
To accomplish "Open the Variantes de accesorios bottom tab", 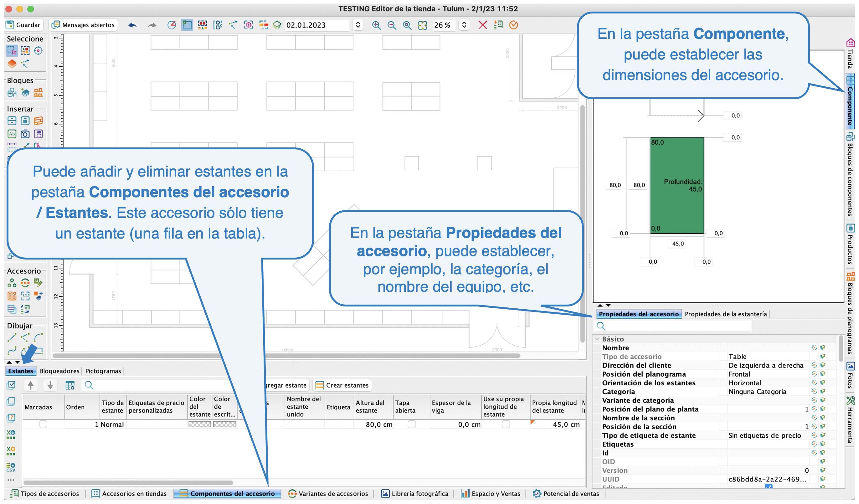I will (x=328, y=494).
